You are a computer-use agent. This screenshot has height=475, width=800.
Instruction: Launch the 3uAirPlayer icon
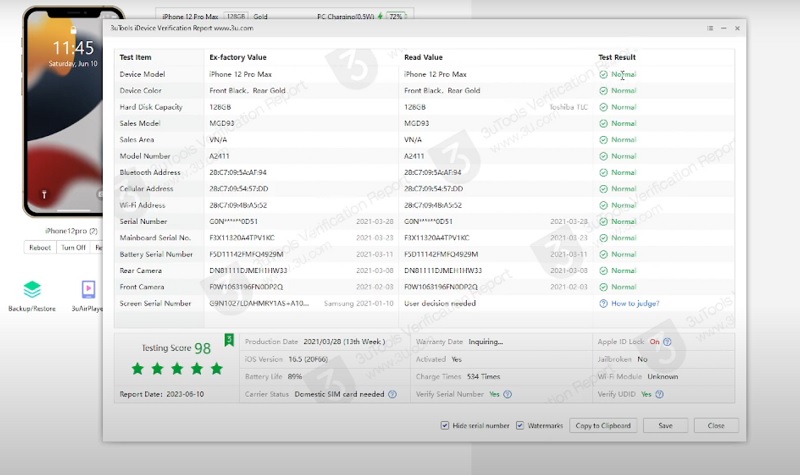click(88, 289)
